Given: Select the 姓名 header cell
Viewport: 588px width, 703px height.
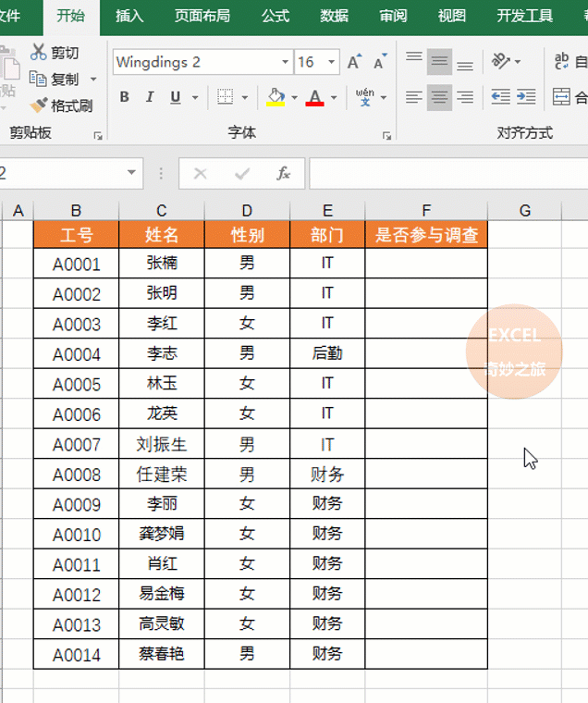Looking at the screenshot, I should coord(162,234).
